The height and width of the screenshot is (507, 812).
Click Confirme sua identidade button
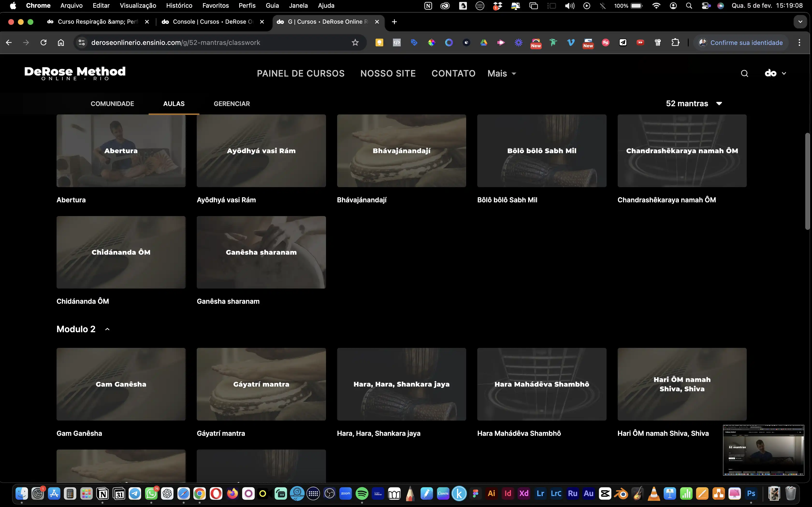(x=741, y=42)
